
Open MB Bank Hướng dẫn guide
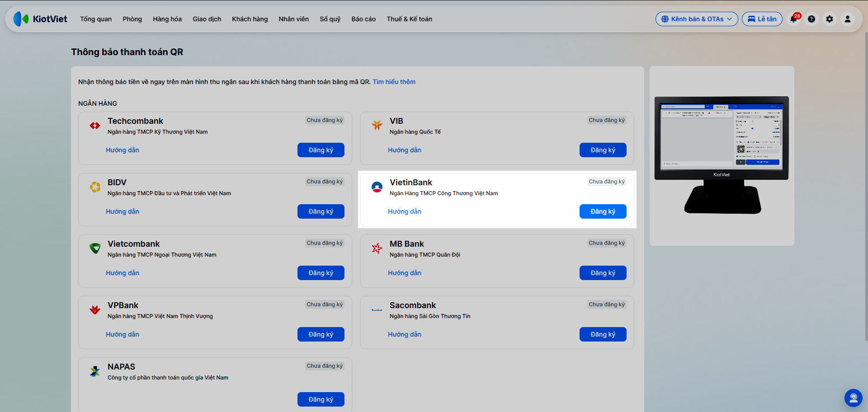click(405, 273)
